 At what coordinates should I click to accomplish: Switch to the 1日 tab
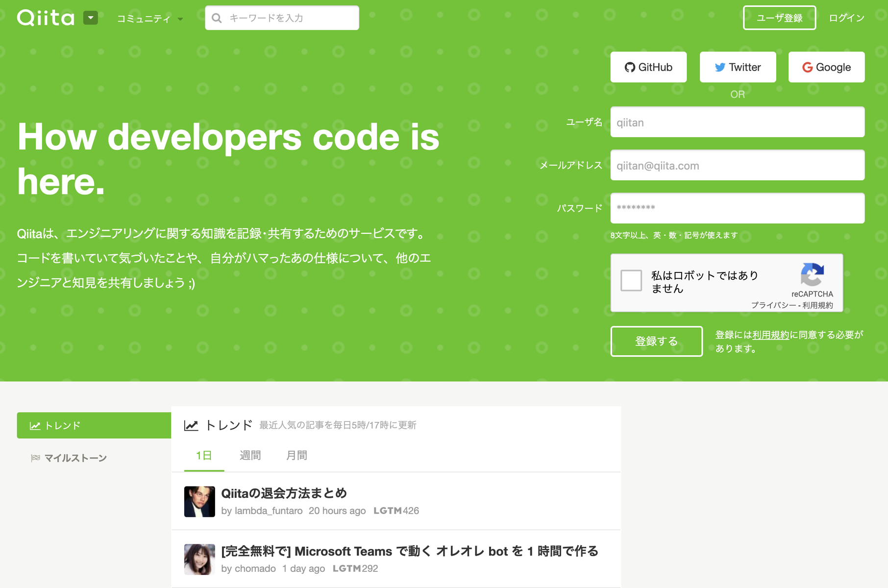coord(204,456)
